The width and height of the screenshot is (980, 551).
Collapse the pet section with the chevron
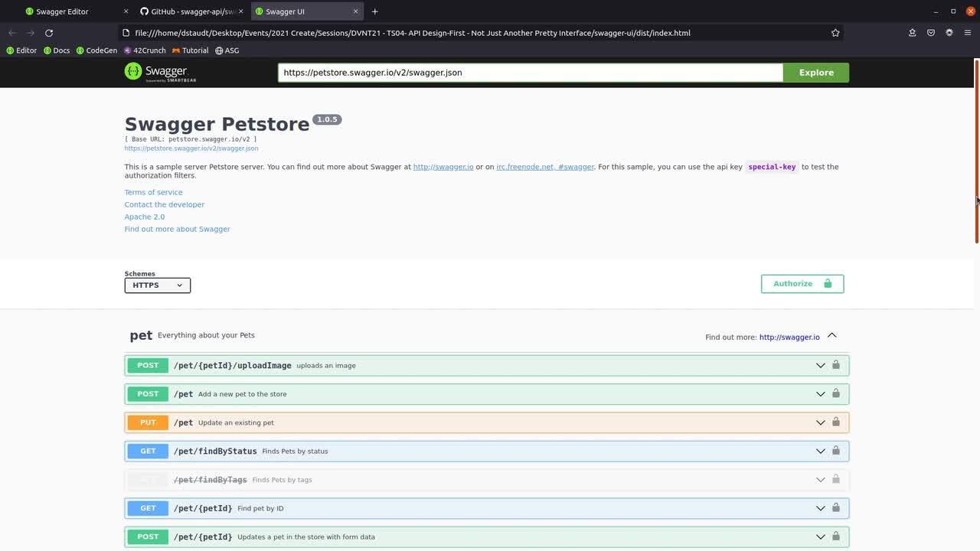click(x=832, y=335)
